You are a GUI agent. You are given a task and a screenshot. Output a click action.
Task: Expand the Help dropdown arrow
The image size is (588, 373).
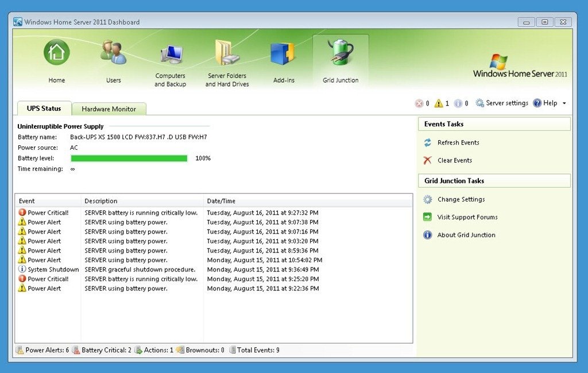pyautogui.click(x=564, y=103)
